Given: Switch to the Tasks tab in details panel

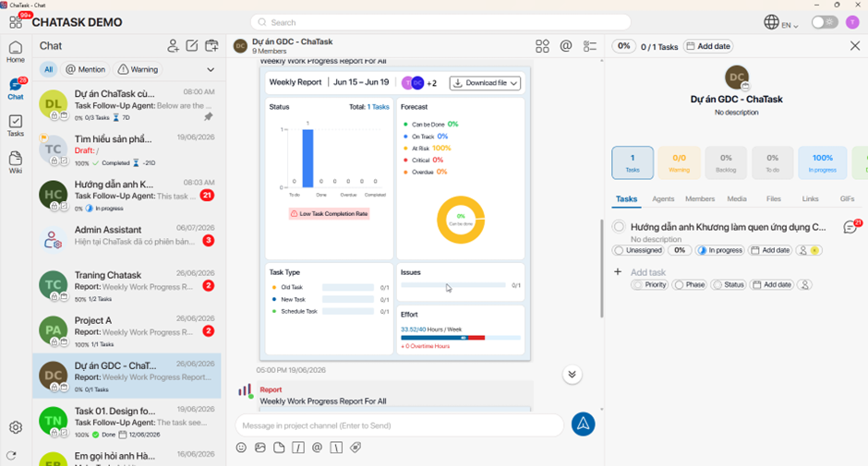Looking at the screenshot, I should tap(627, 198).
